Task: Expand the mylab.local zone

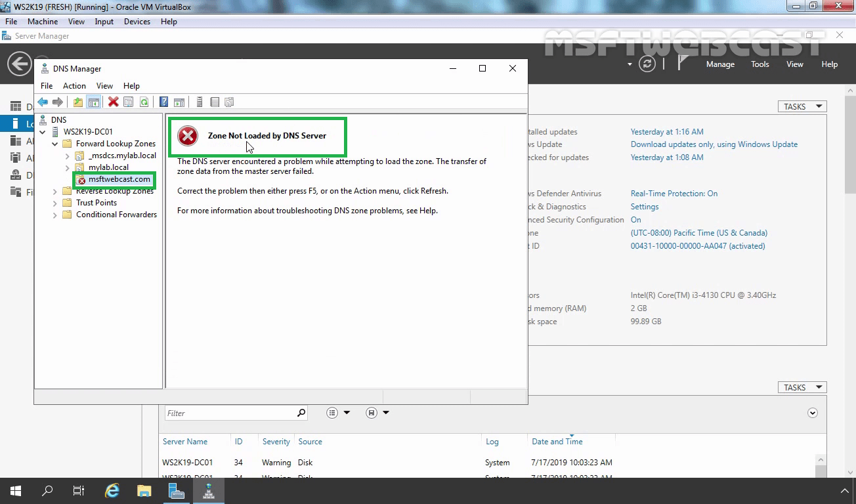Action: (x=68, y=167)
